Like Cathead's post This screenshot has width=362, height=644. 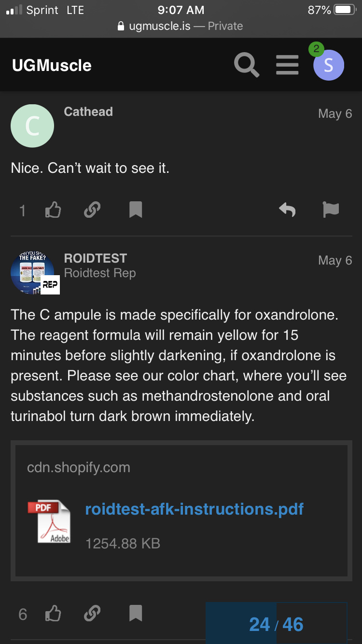53,210
